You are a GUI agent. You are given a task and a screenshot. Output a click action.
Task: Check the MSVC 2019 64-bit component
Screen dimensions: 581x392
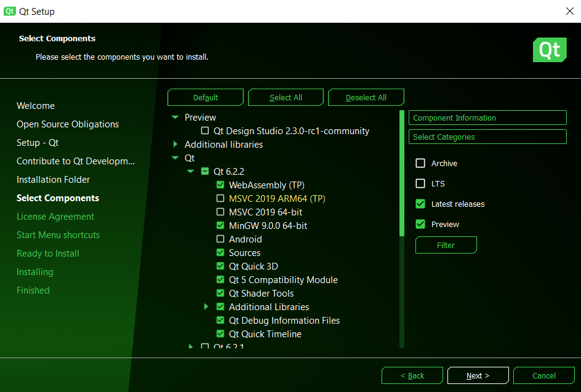(220, 212)
